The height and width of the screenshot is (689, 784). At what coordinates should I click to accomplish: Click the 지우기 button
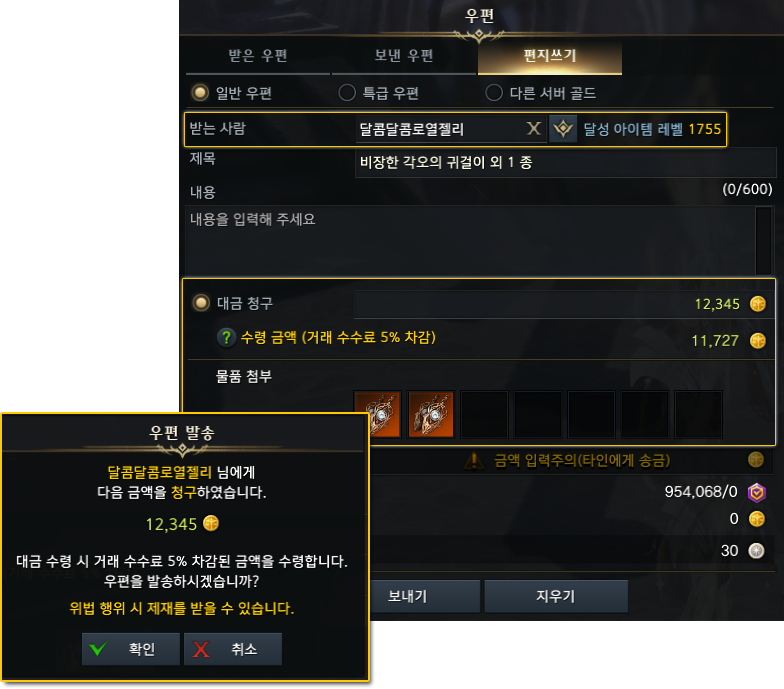[556, 596]
